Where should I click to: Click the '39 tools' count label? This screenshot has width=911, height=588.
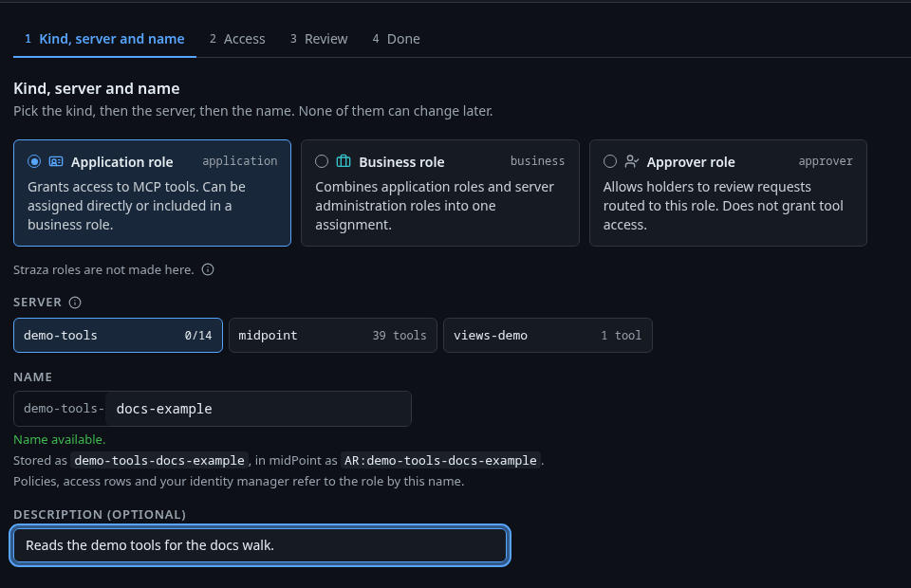pyautogui.click(x=400, y=335)
